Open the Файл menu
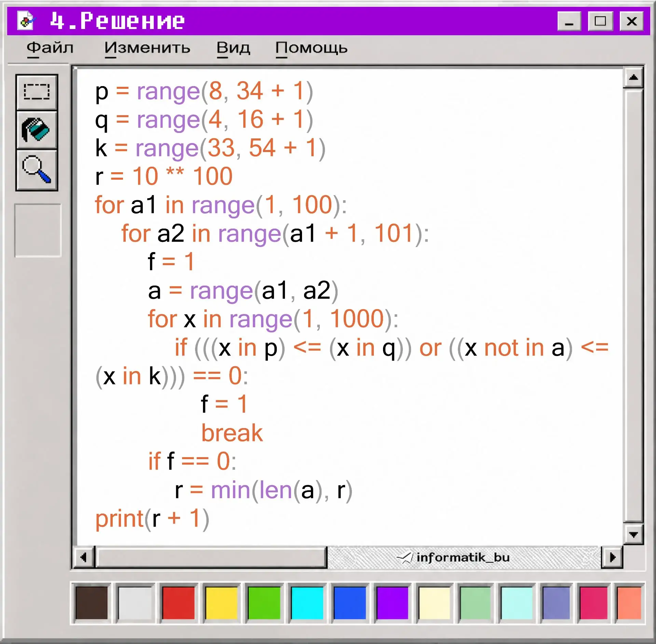Screen dimensions: 656x644 [50, 48]
